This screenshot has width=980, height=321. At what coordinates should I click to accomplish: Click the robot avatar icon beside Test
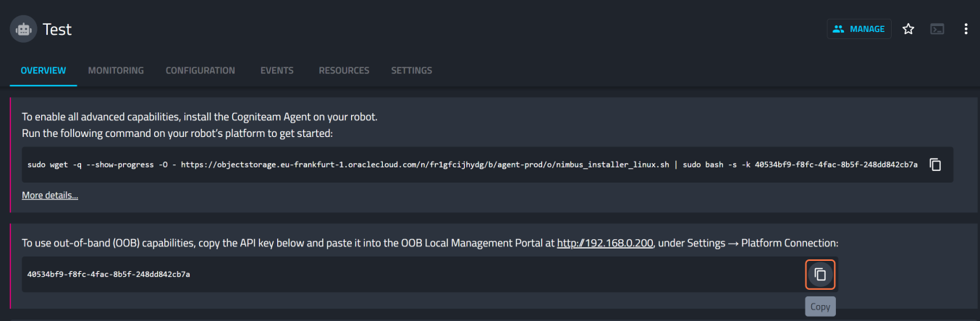point(23,30)
